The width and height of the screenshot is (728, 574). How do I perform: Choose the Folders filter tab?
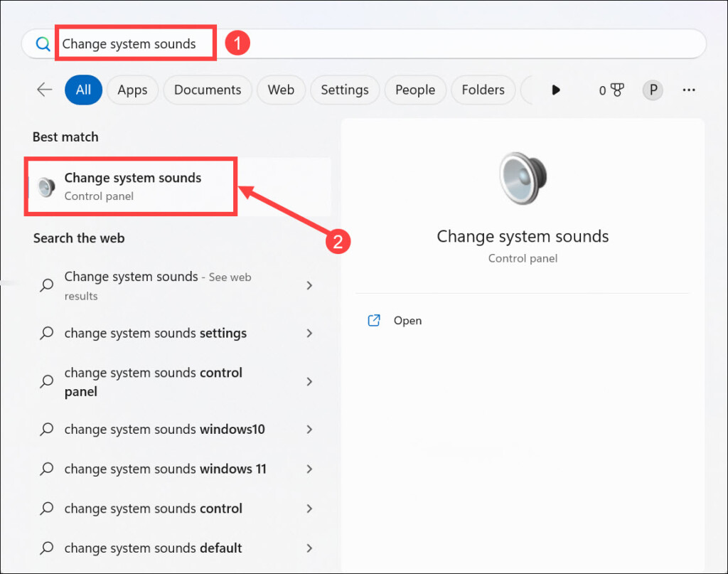[x=483, y=90]
